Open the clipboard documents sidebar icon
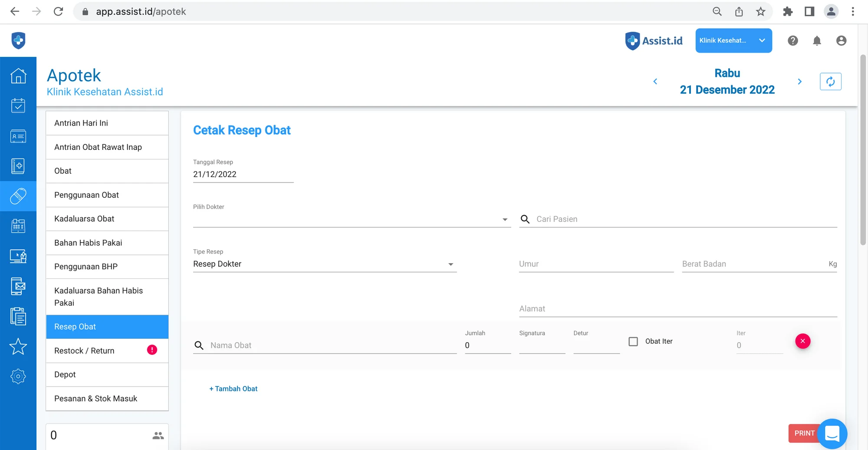The width and height of the screenshot is (868, 450). [x=18, y=316]
